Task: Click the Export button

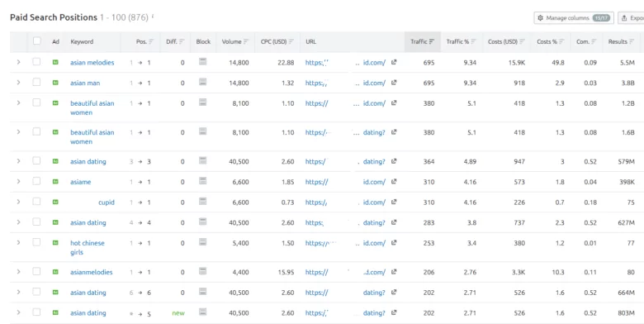Action: [x=631, y=18]
